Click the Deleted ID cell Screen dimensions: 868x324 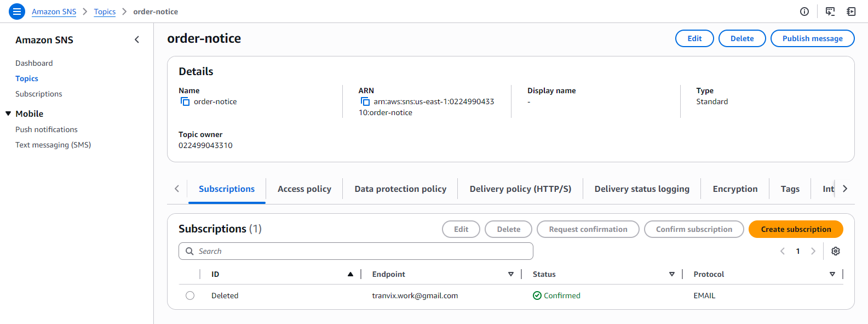(x=225, y=295)
